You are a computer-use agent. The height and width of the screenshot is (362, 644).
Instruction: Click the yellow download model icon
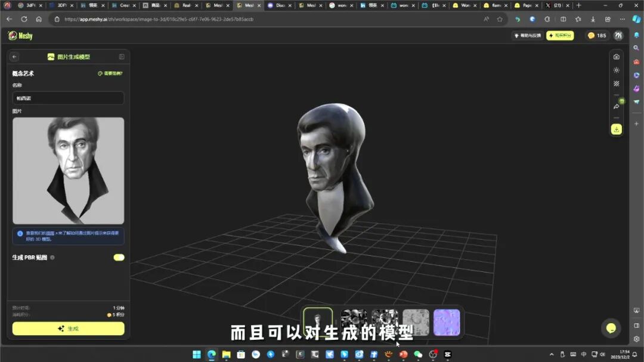[x=617, y=129]
